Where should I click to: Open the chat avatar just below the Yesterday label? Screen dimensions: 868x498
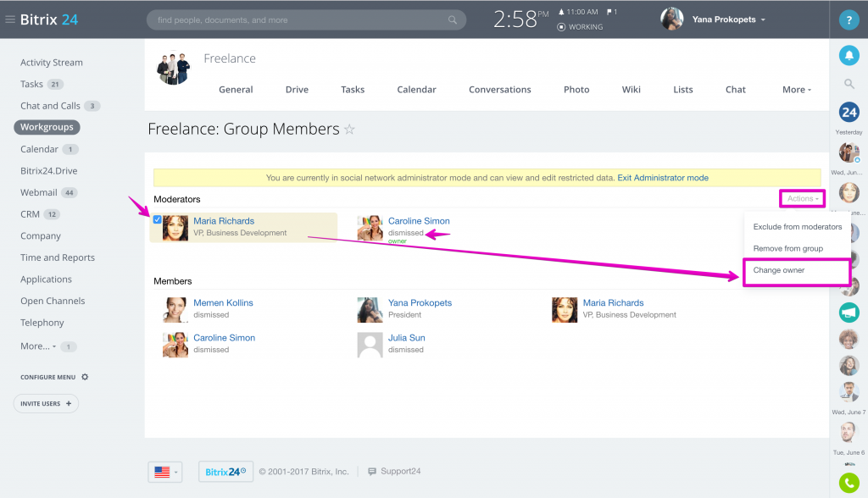point(849,152)
